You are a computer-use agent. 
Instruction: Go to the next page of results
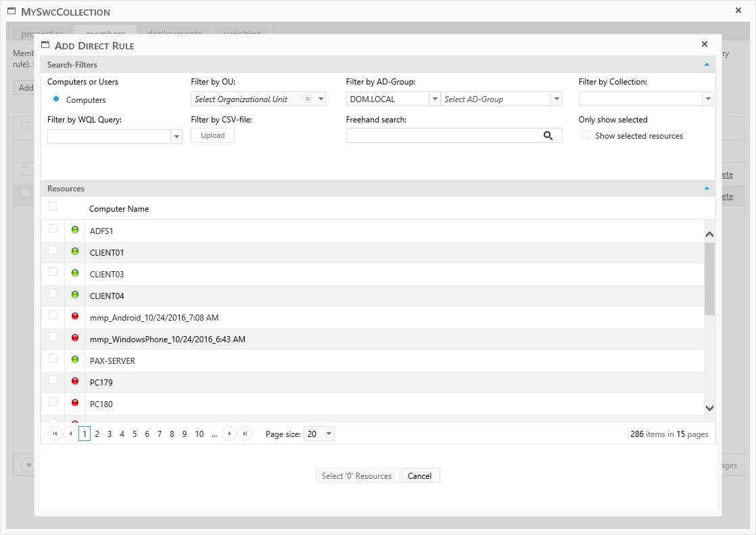tap(229, 434)
